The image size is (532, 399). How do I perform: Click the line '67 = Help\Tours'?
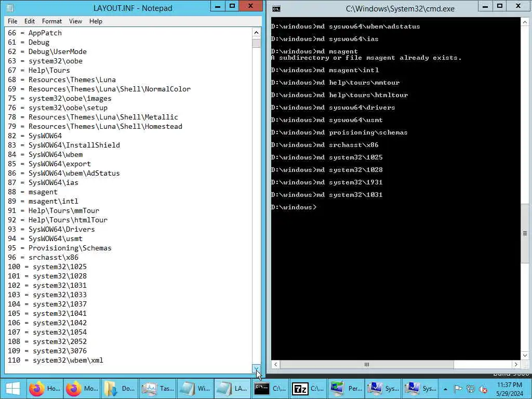point(38,70)
